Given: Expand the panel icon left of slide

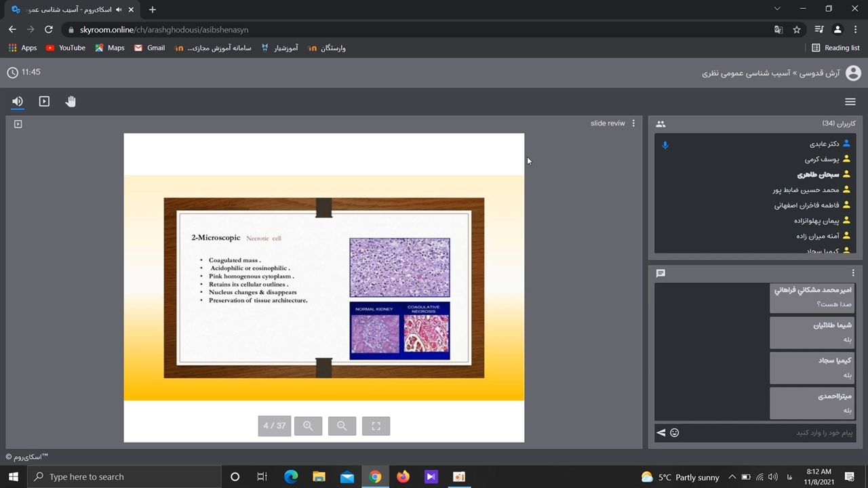Looking at the screenshot, I should (x=18, y=124).
